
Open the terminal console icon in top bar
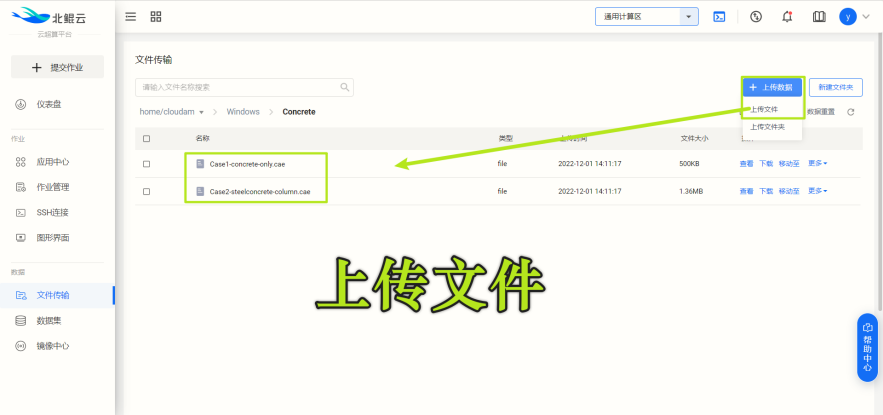(x=719, y=16)
